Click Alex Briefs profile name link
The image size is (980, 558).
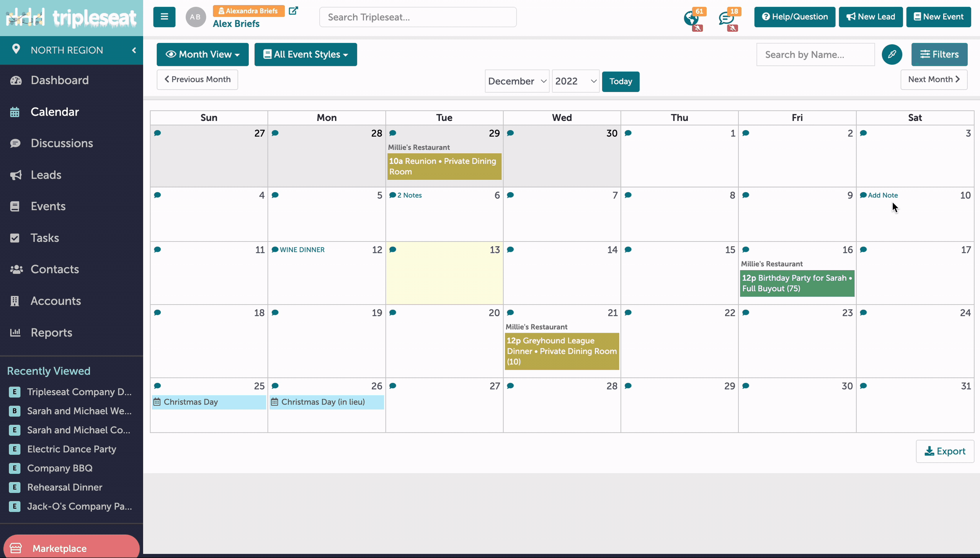(x=236, y=24)
